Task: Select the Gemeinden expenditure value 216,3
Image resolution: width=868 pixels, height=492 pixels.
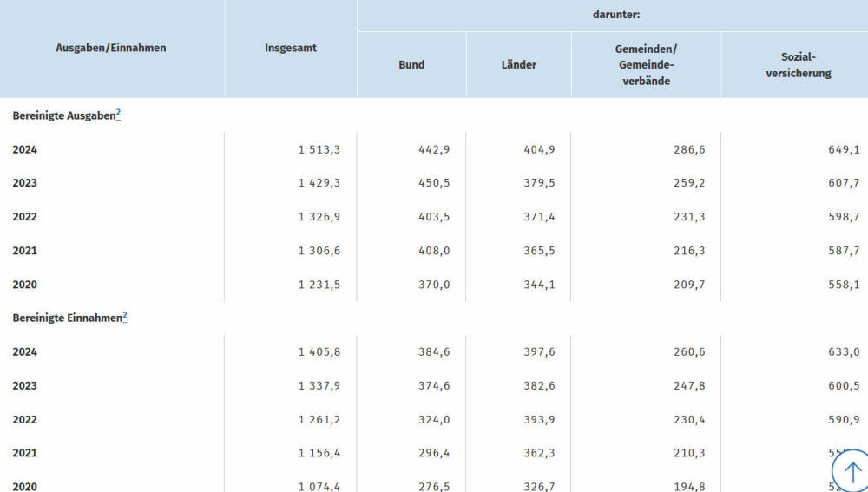Action: coord(689,251)
